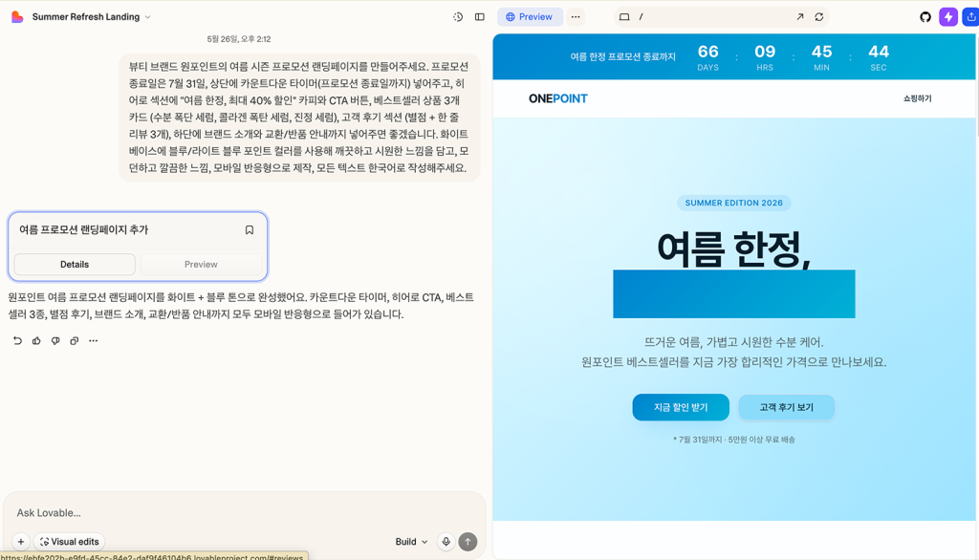
Task: Open the version history clock icon
Action: pyautogui.click(x=458, y=17)
